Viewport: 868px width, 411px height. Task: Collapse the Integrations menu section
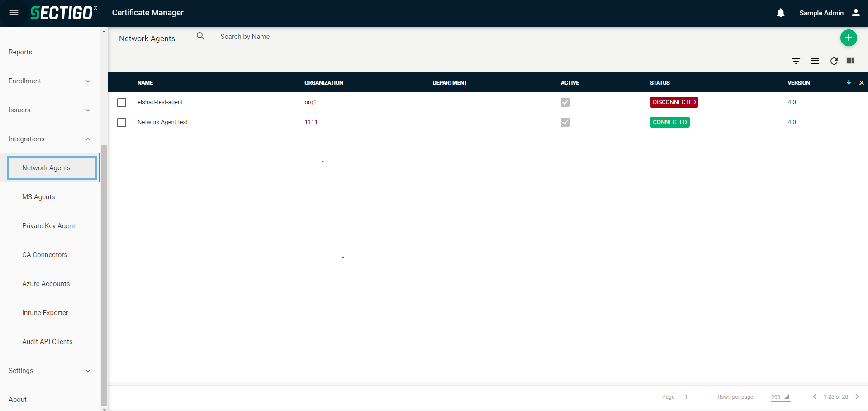click(50, 139)
